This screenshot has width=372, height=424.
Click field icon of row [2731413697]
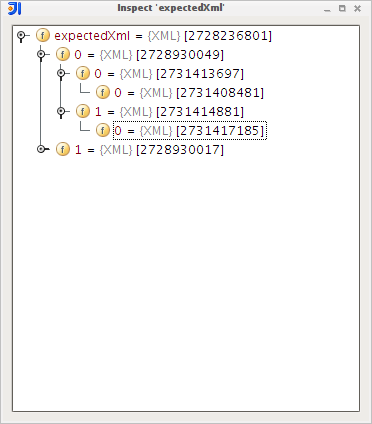tap(83, 73)
